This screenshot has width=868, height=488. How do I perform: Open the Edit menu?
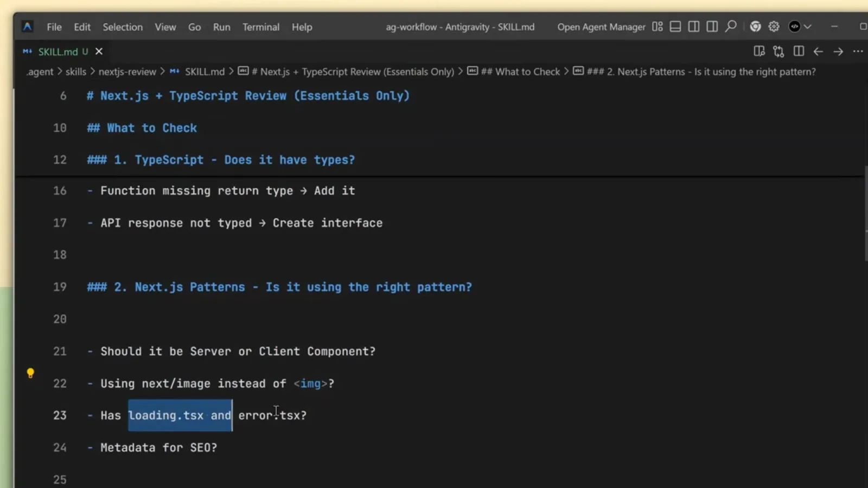(82, 27)
